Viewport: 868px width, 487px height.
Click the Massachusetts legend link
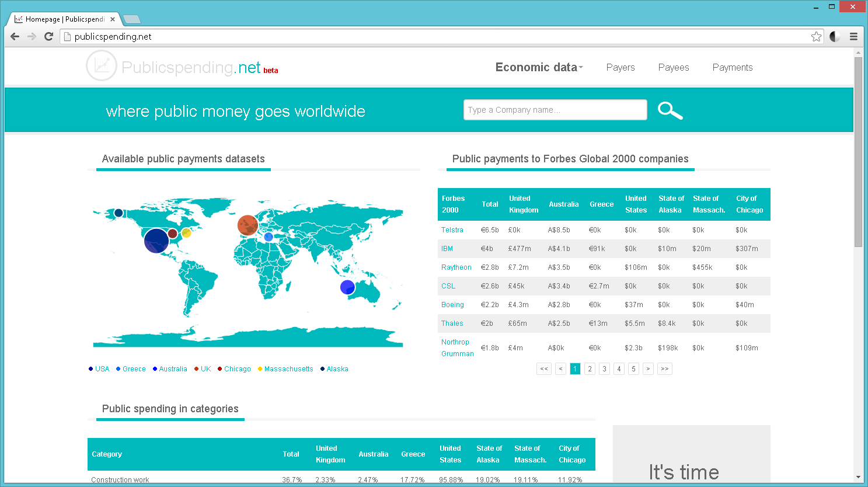[x=289, y=369]
